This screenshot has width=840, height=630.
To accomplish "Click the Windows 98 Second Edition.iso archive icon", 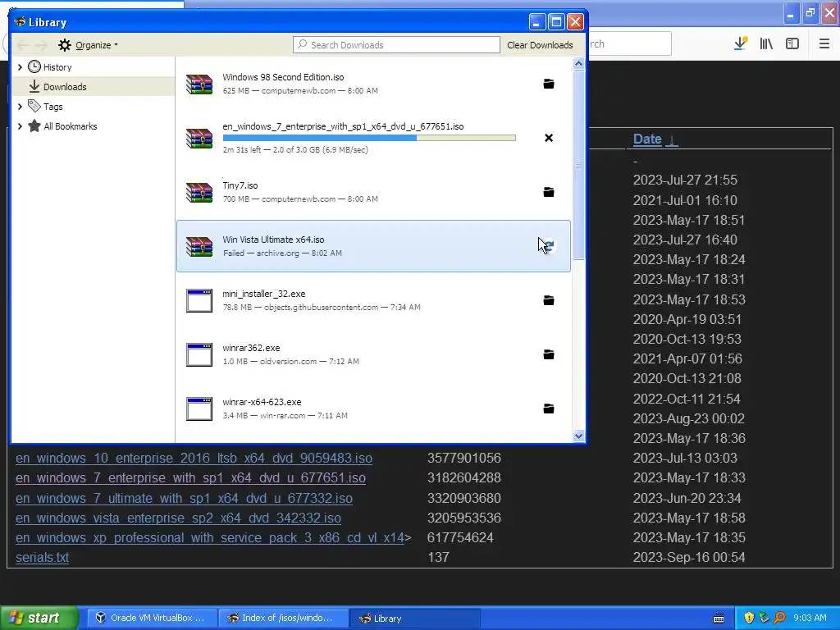I will tap(199, 84).
